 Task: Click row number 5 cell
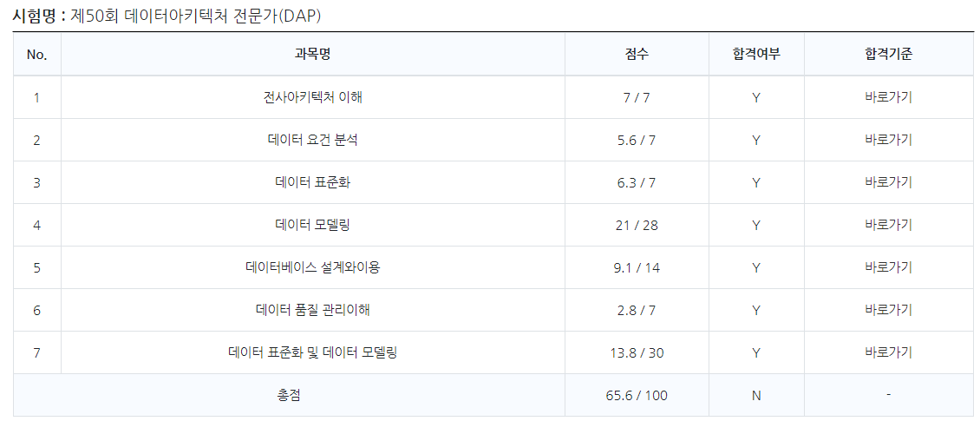37,267
